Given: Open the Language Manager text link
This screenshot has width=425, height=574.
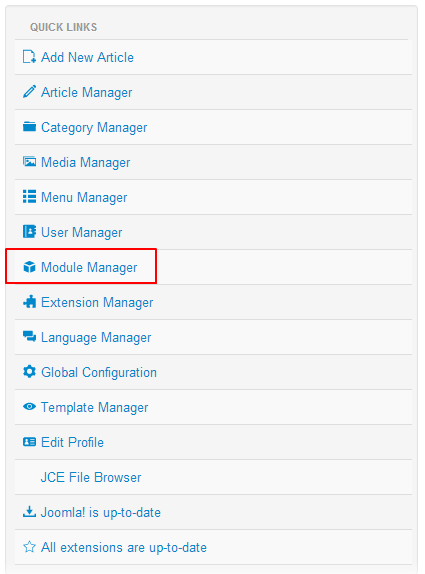Looking at the screenshot, I should 96,338.
